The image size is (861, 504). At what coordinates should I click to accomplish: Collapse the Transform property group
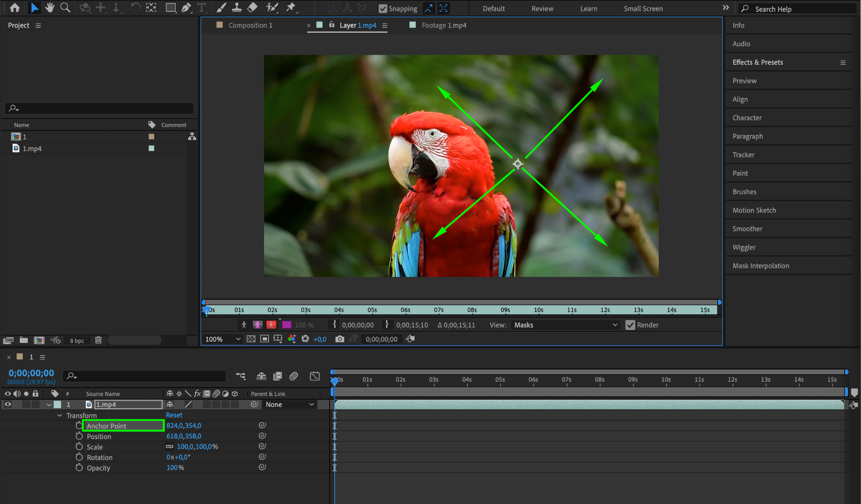point(59,415)
